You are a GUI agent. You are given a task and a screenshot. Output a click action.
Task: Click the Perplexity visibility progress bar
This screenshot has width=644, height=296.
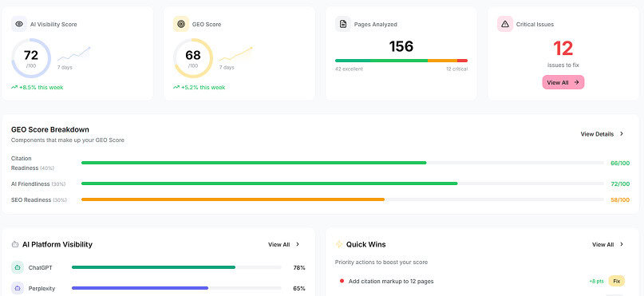(176, 288)
